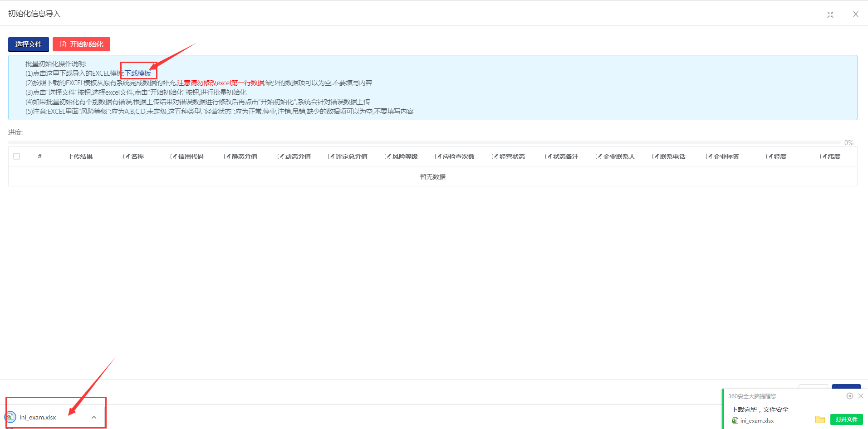Open the 360 notification settings gear

849,396
